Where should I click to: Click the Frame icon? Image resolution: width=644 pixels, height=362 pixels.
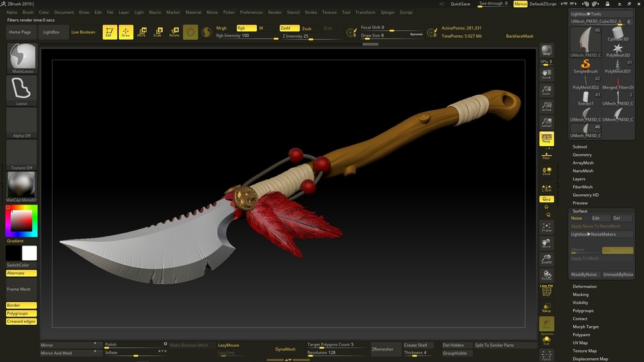(546, 227)
